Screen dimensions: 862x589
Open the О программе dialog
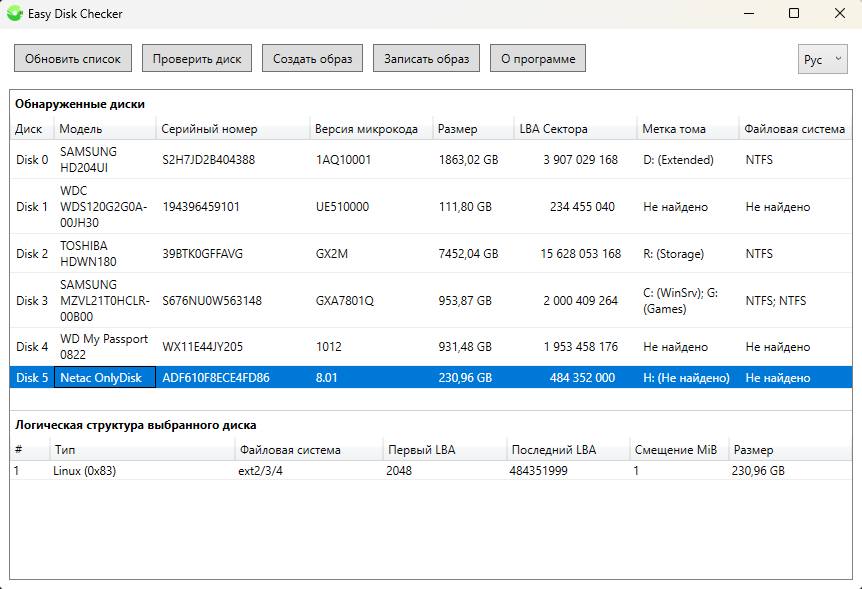538,59
